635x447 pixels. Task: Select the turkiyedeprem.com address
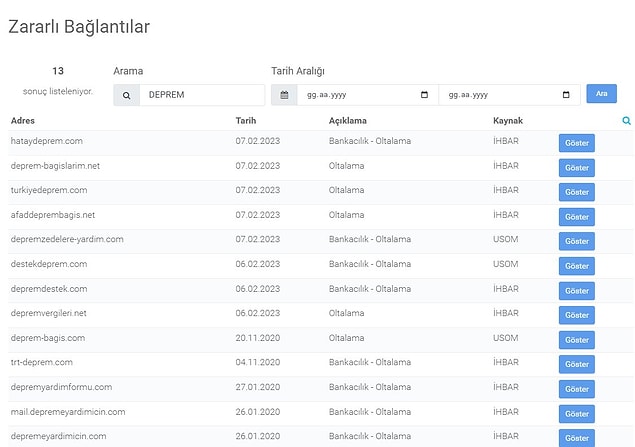tap(49, 190)
